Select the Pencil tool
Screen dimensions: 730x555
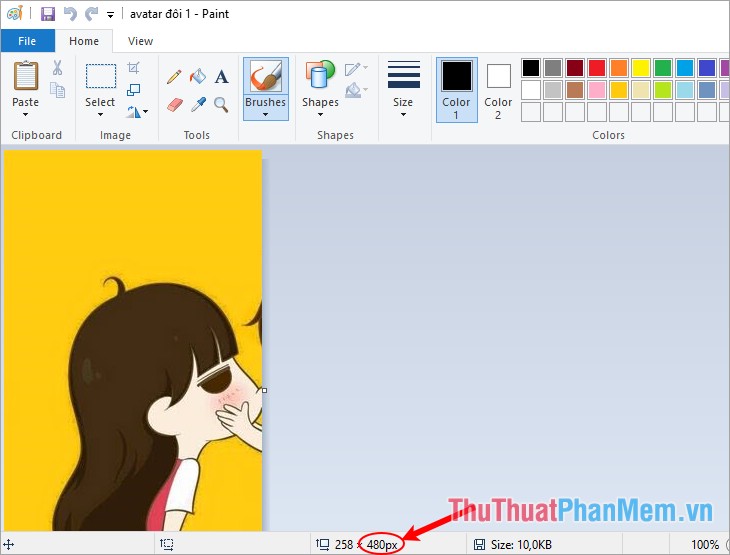click(174, 76)
